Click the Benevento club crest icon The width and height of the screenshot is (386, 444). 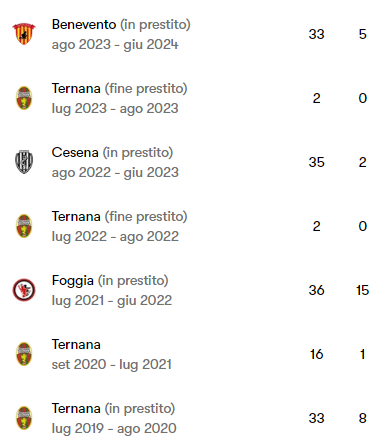pyautogui.click(x=24, y=34)
